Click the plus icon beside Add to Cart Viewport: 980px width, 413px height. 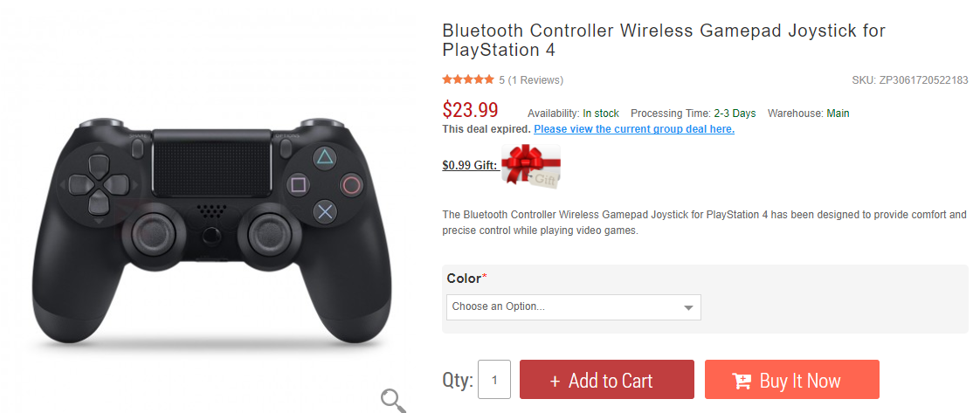click(555, 382)
